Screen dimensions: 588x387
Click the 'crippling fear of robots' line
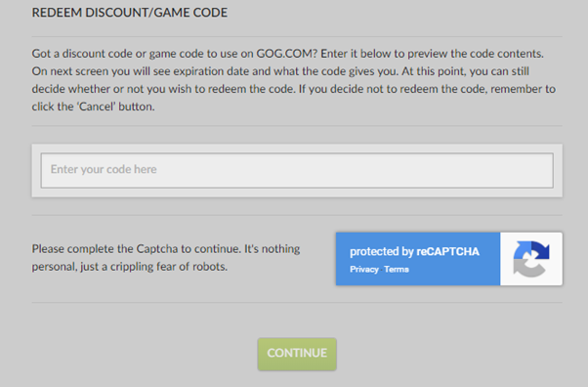pyautogui.click(x=129, y=267)
